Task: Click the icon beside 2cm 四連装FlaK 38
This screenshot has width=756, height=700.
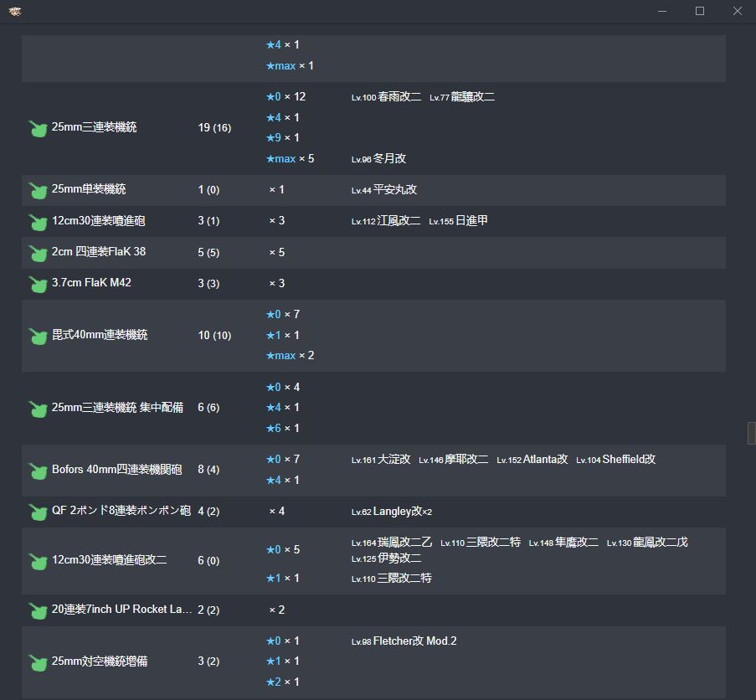Action: (x=38, y=253)
